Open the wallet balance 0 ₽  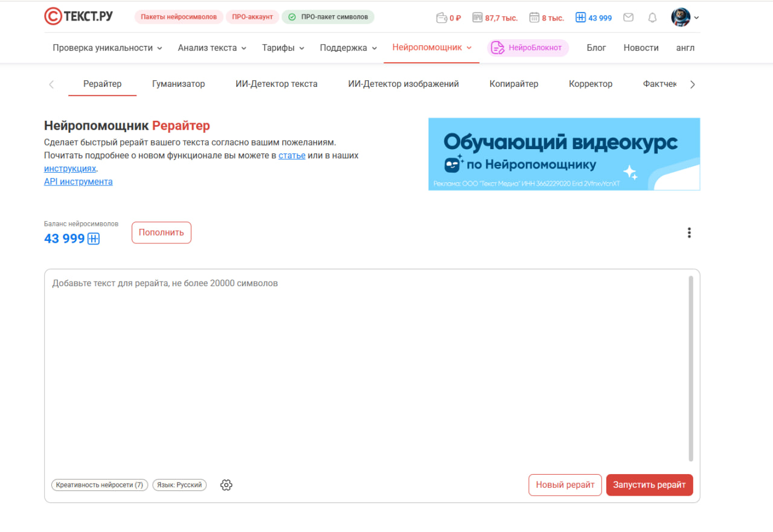coord(448,18)
